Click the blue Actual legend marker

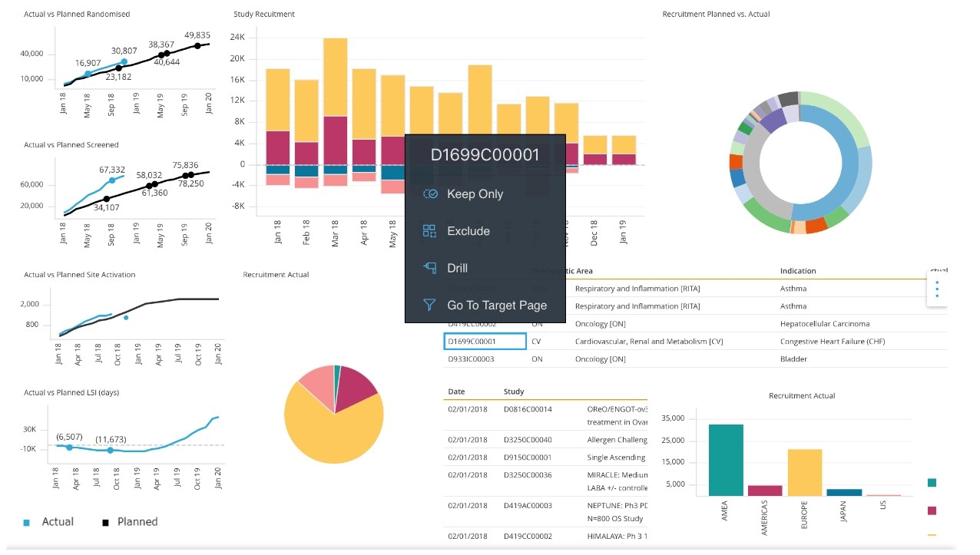click(x=27, y=523)
